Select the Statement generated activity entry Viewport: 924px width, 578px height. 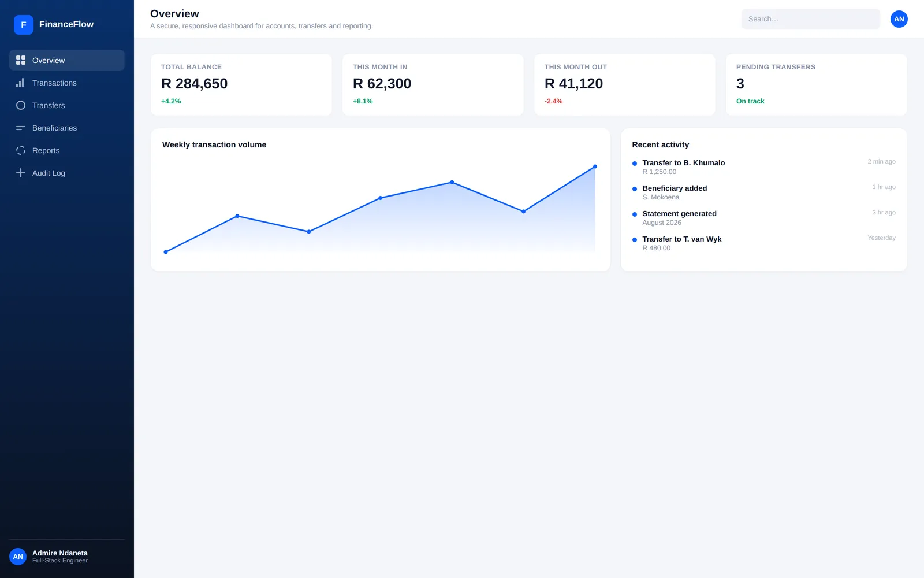pyautogui.click(x=764, y=218)
